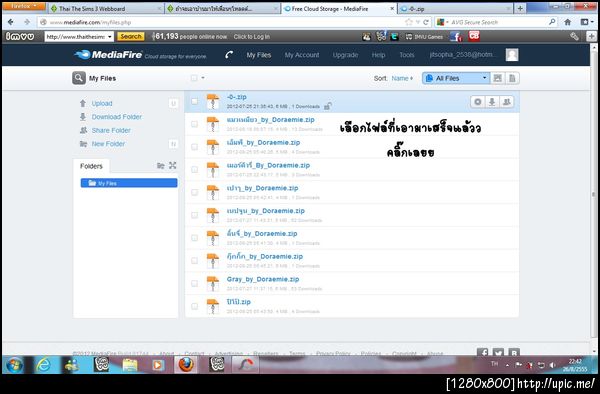Open the Tools menu item

point(407,55)
